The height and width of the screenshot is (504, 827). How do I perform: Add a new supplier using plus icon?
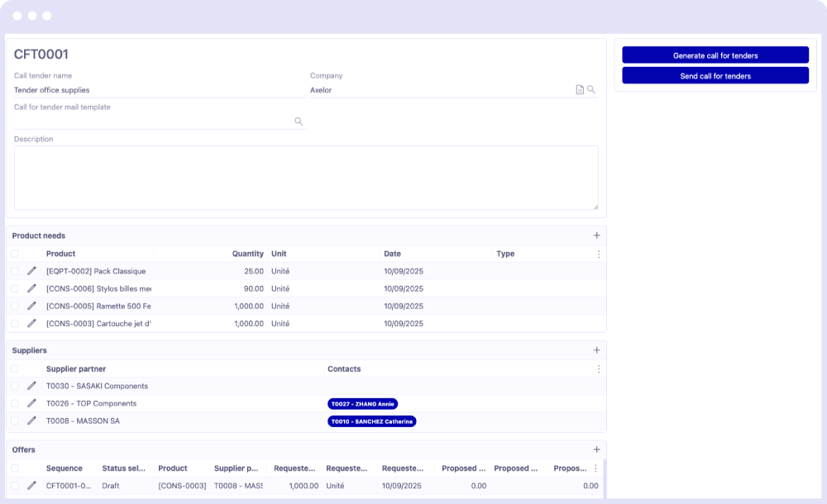(x=597, y=350)
